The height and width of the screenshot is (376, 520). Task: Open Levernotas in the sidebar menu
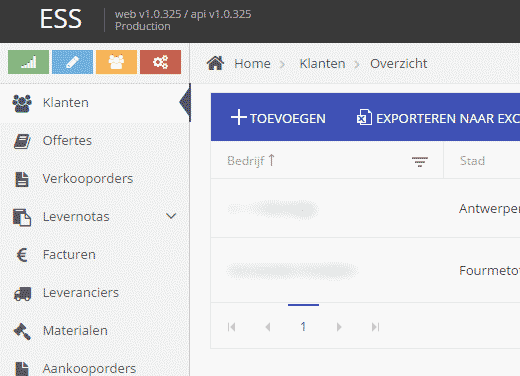(x=95, y=217)
